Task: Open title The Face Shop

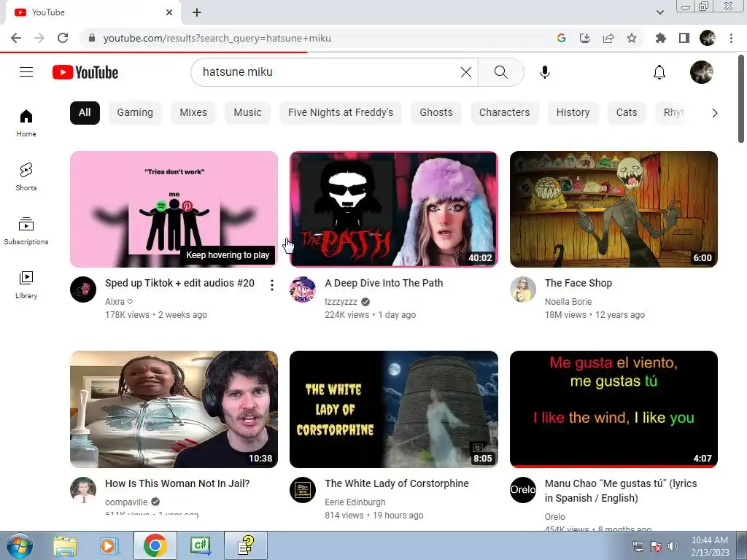Action: pos(578,283)
